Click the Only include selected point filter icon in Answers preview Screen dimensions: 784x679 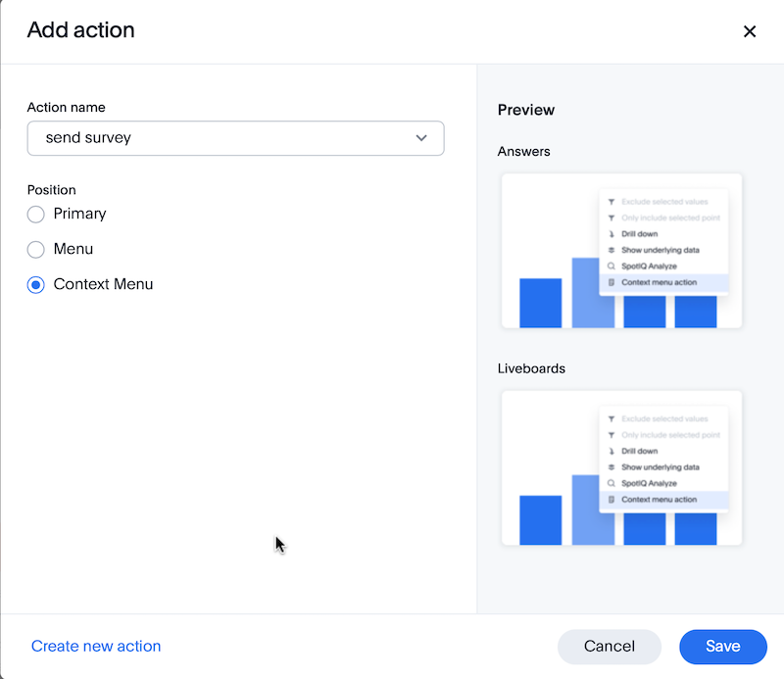tap(612, 217)
